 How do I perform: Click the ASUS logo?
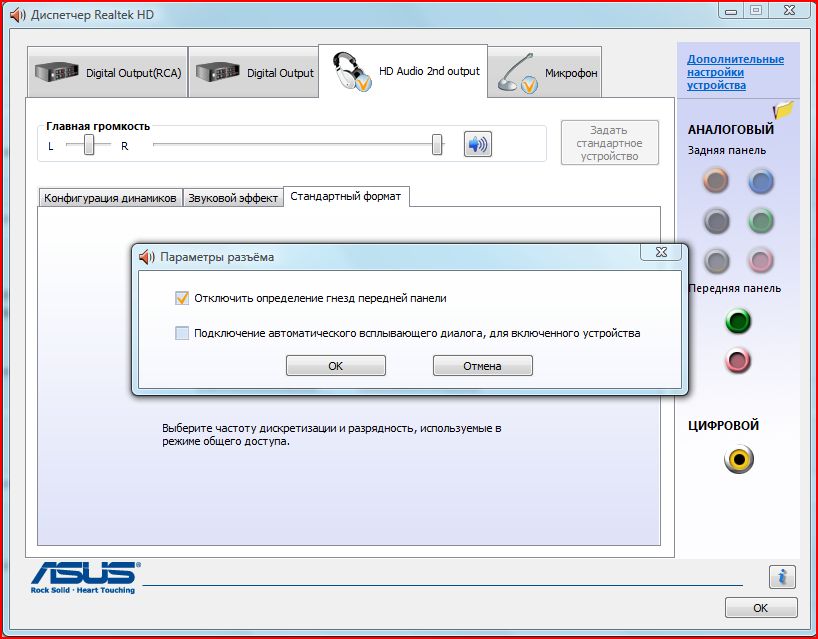click(x=85, y=577)
